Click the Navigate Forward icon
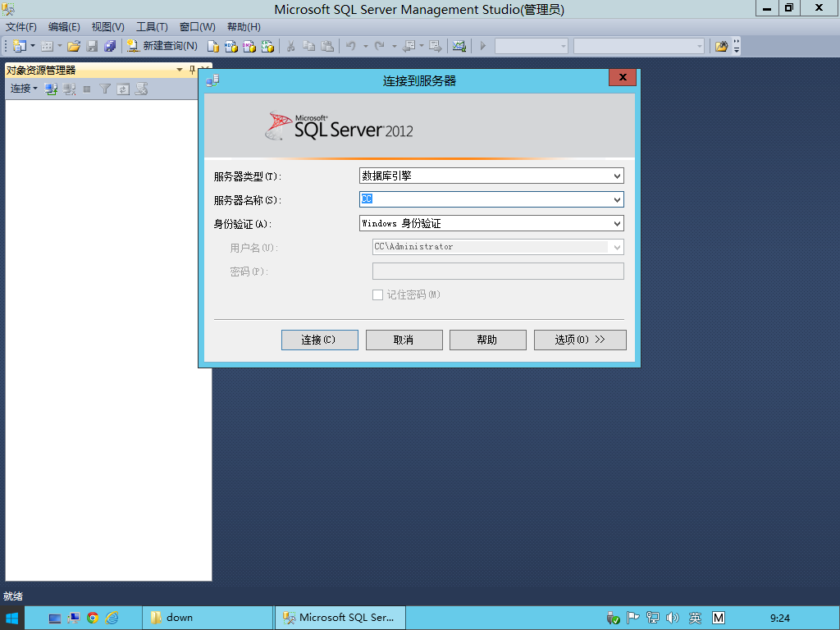This screenshot has width=840, height=630. 436,46
